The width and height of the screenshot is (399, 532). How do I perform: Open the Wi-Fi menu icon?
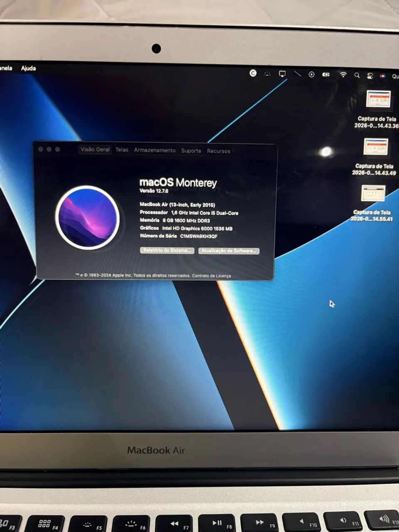pyautogui.click(x=343, y=75)
